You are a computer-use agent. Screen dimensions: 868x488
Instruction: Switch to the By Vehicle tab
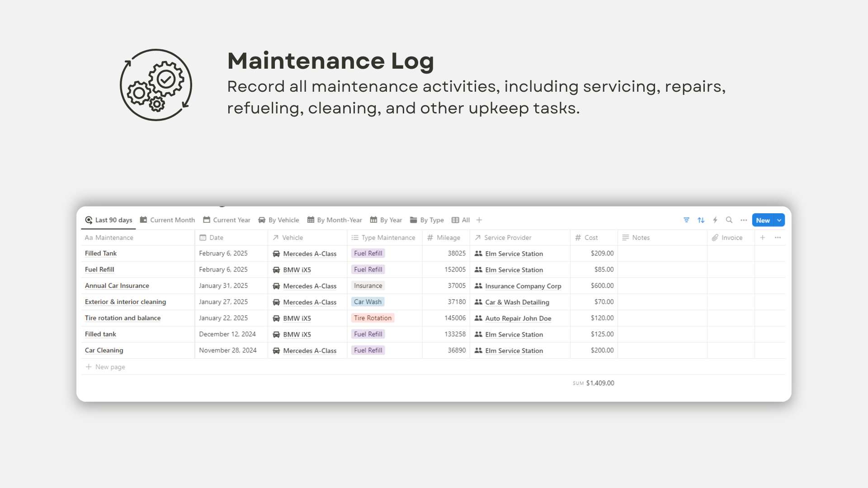coord(278,220)
